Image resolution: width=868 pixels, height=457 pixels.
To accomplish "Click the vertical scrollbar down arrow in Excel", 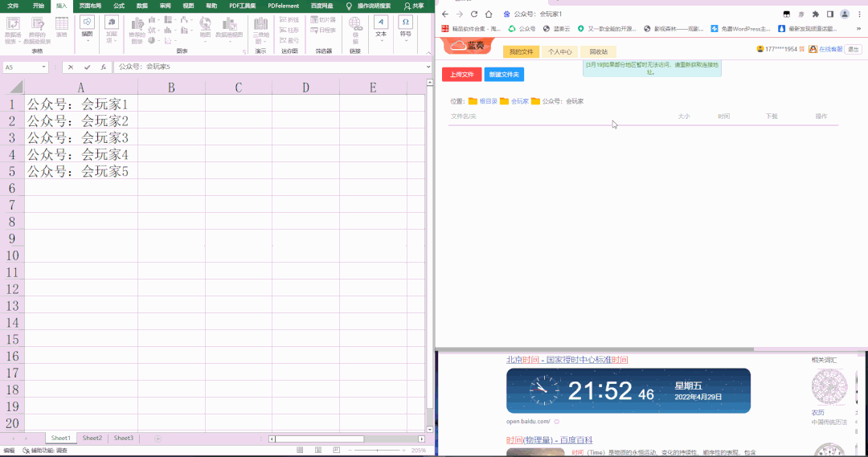I will pyautogui.click(x=429, y=430).
